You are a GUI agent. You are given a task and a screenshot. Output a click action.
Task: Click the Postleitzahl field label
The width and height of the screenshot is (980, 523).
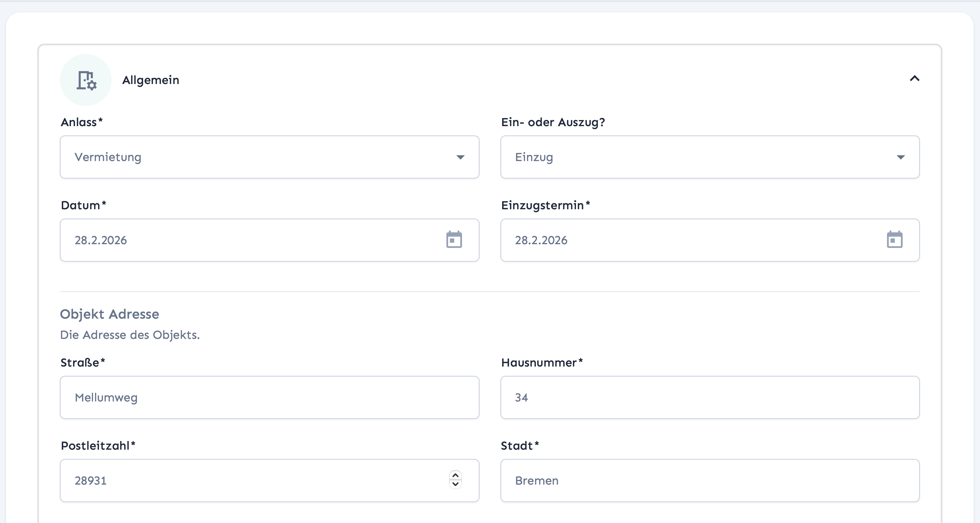95,446
